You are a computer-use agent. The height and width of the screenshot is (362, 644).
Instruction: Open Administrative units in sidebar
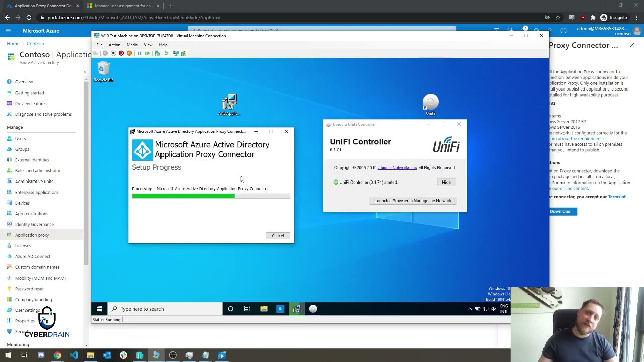tap(34, 182)
